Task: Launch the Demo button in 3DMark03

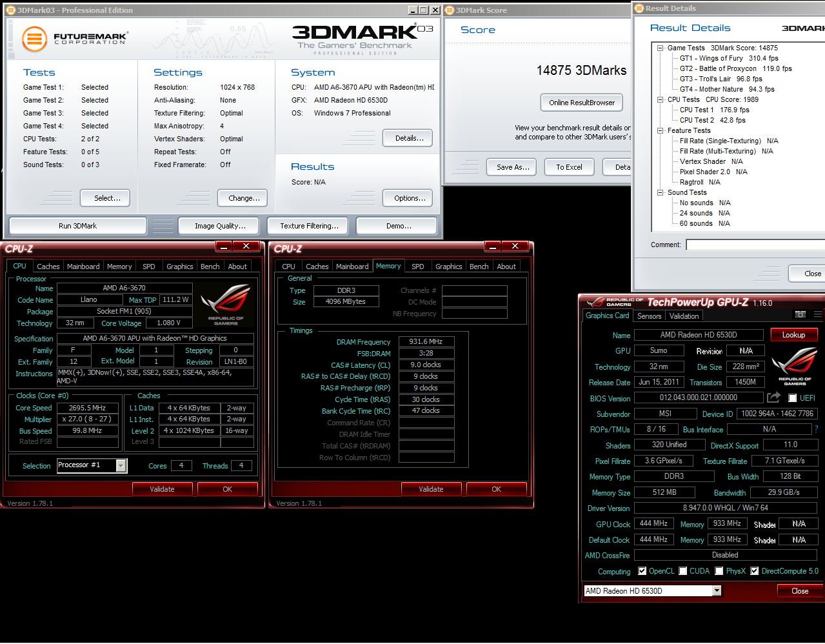Action: pyautogui.click(x=398, y=226)
